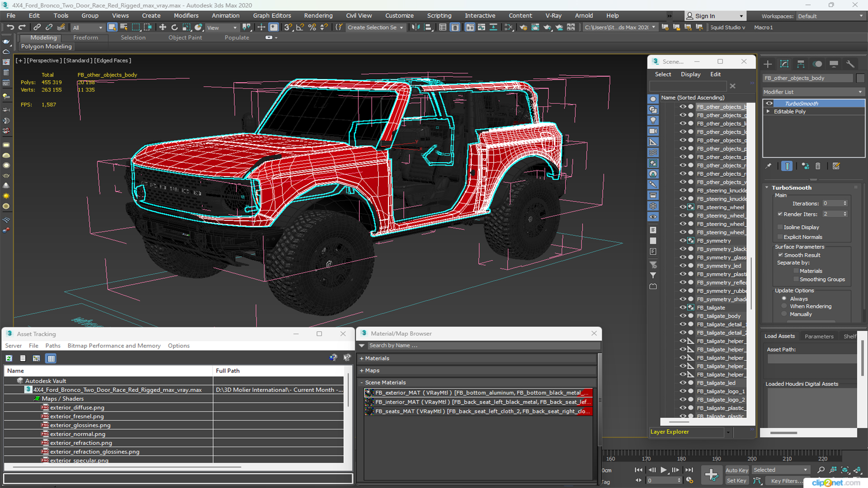868x488 pixels.
Task: Enable the Isoline Display checkbox
Action: (780, 227)
